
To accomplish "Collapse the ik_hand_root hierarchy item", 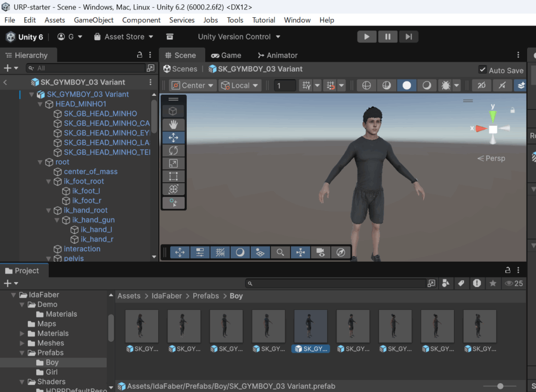I will point(49,210).
